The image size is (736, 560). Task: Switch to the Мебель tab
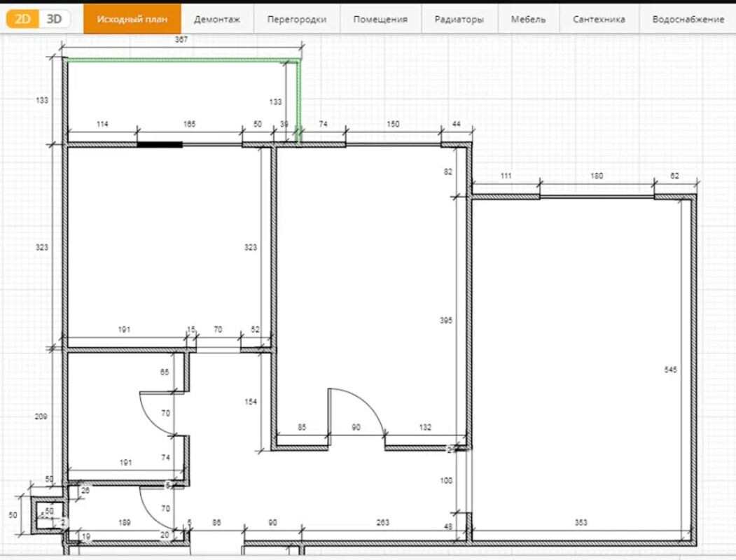point(529,19)
